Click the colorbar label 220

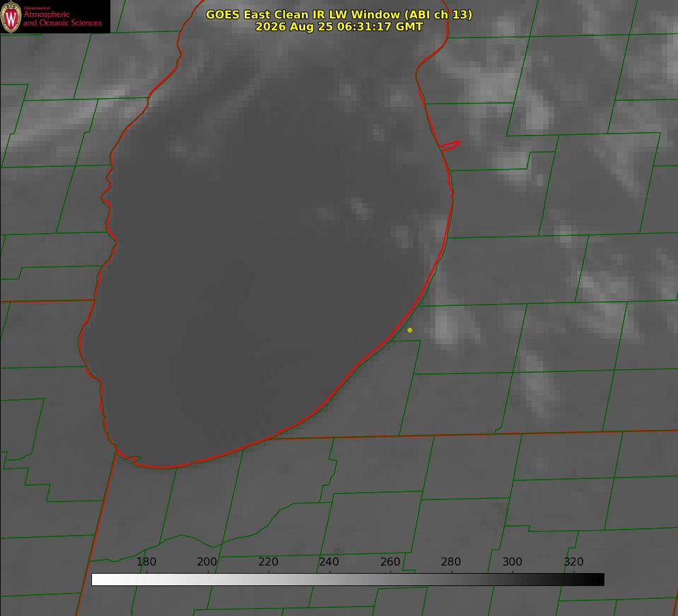[x=268, y=561]
